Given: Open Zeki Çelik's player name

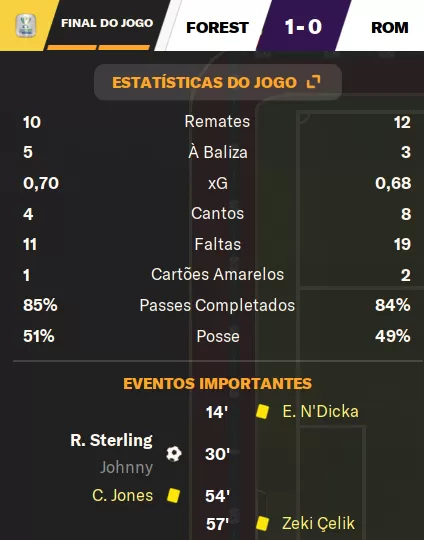Looking at the screenshot, I should (318, 523).
